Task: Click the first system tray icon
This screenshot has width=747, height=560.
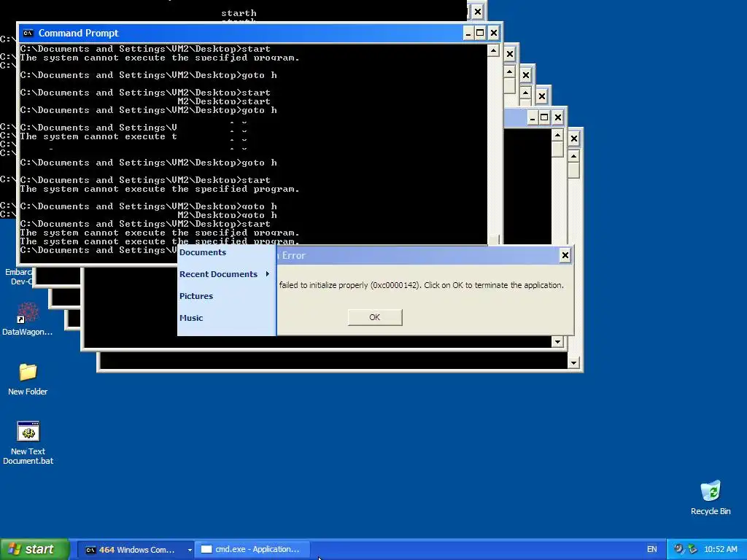Action: (x=678, y=549)
